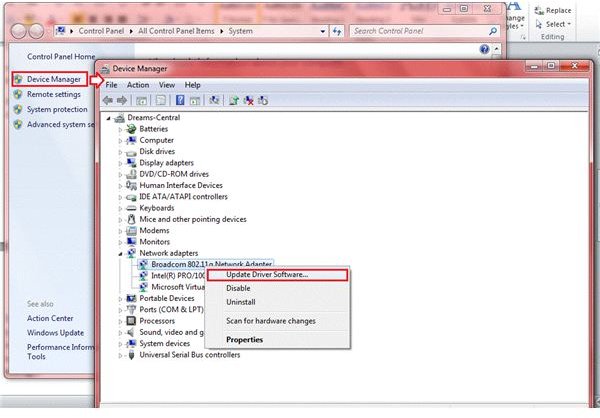Viewport: 600px width, 418px height.
Task: Open Performance Information and Tools link
Action: pyautogui.click(x=60, y=352)
